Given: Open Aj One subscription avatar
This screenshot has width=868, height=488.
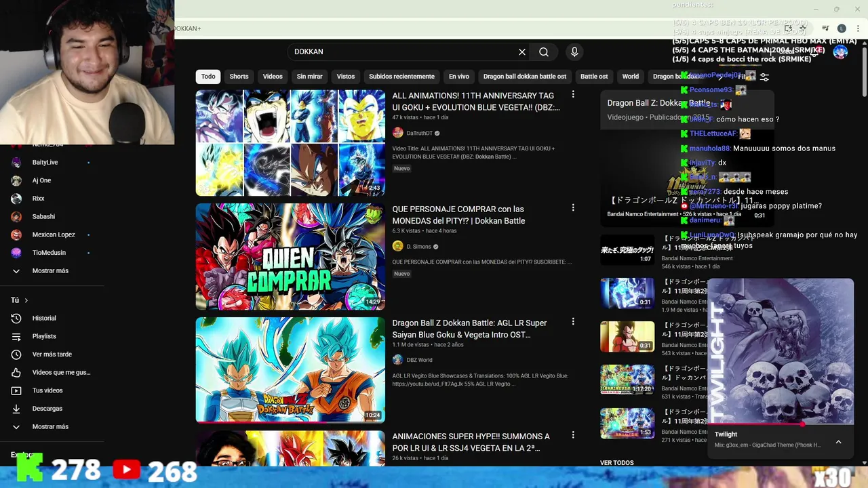Looking at the screenshot, I should click(x=16, y=180).
